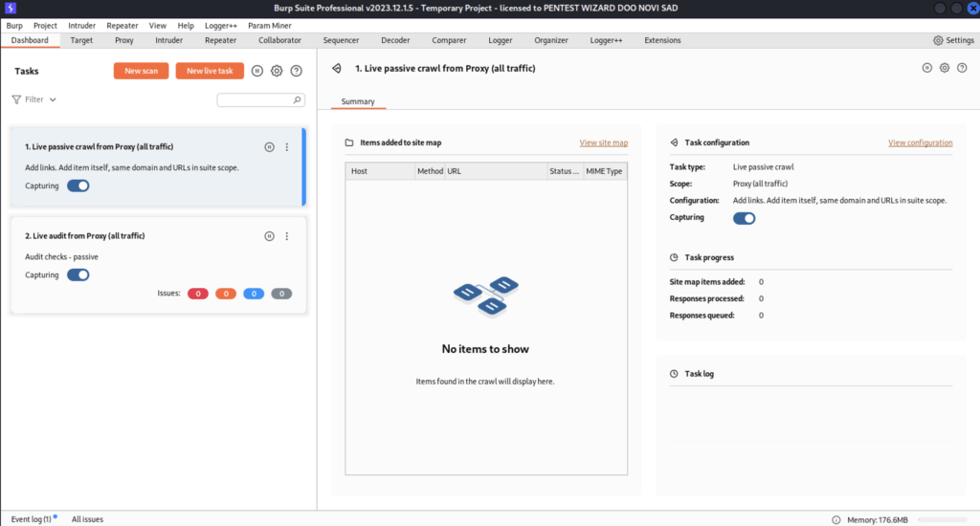Click orange medium severity issues badge
The height and width of the screenshot is (526, 980).
(x=226, y=294)
